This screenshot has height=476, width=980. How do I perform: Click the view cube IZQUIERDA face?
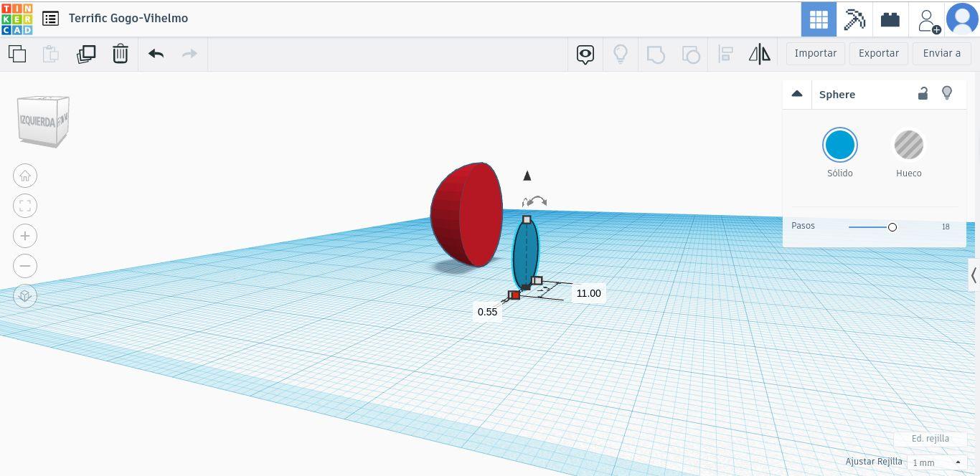(37, 122)
